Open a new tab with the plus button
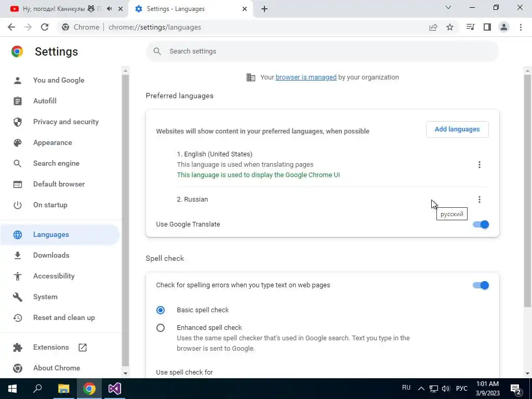 tap(264, 9)
